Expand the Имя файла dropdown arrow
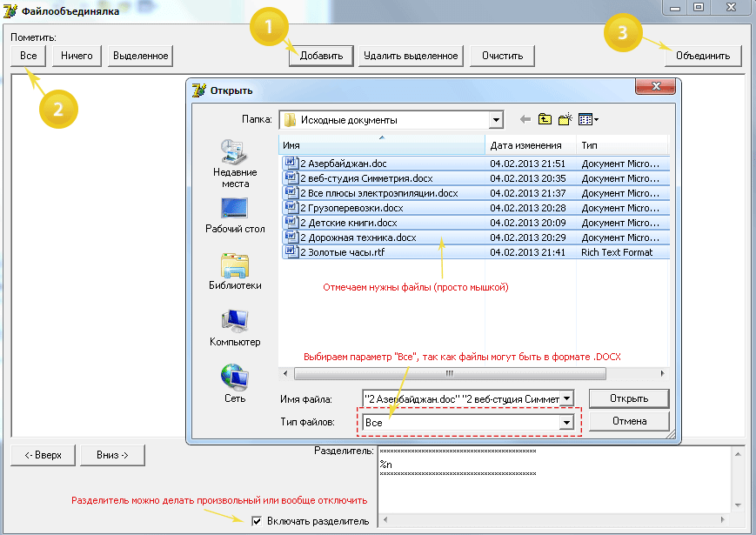This screenshot has width=756, height=535. [567, 398]
